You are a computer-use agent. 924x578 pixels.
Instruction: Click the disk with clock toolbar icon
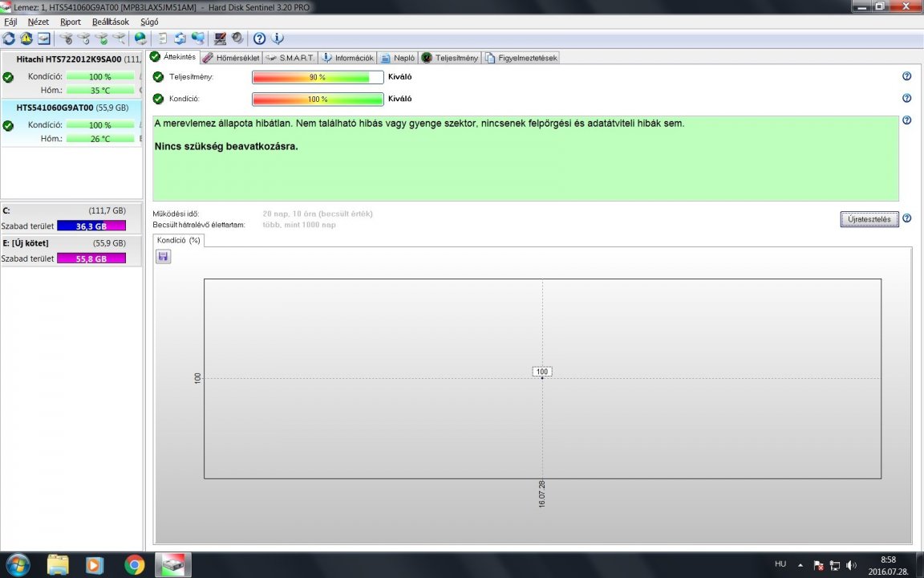(83, 39)
